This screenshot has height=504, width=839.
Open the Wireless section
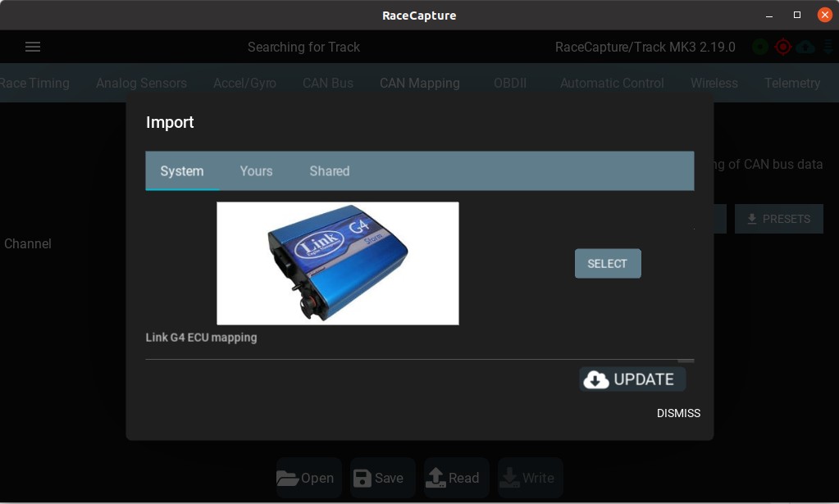tap(714, 84)
